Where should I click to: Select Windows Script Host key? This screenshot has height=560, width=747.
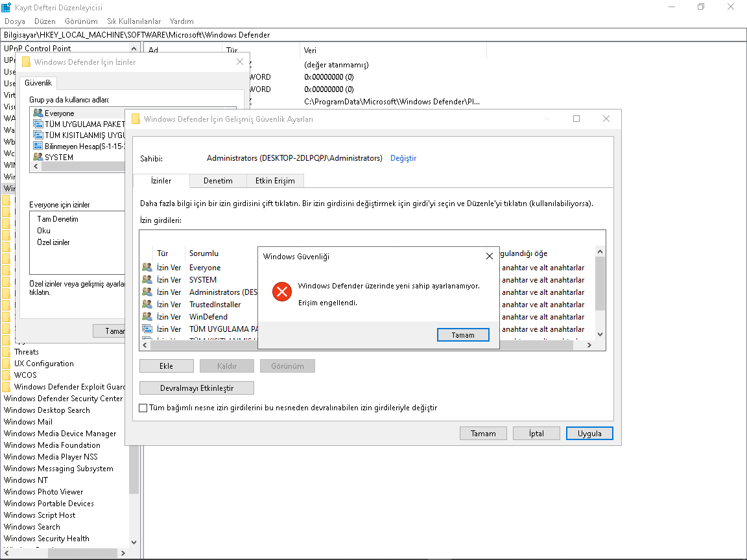[x=40, y=515]
